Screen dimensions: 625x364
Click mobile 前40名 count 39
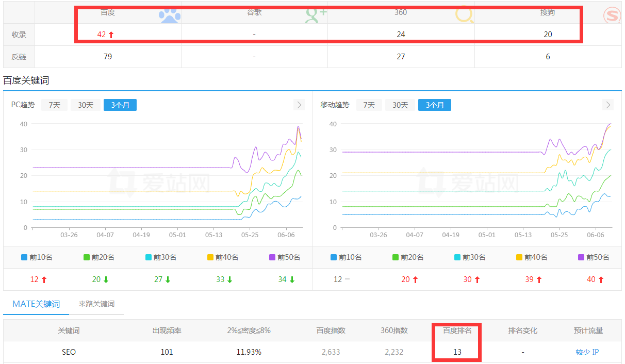click(530, 279)
